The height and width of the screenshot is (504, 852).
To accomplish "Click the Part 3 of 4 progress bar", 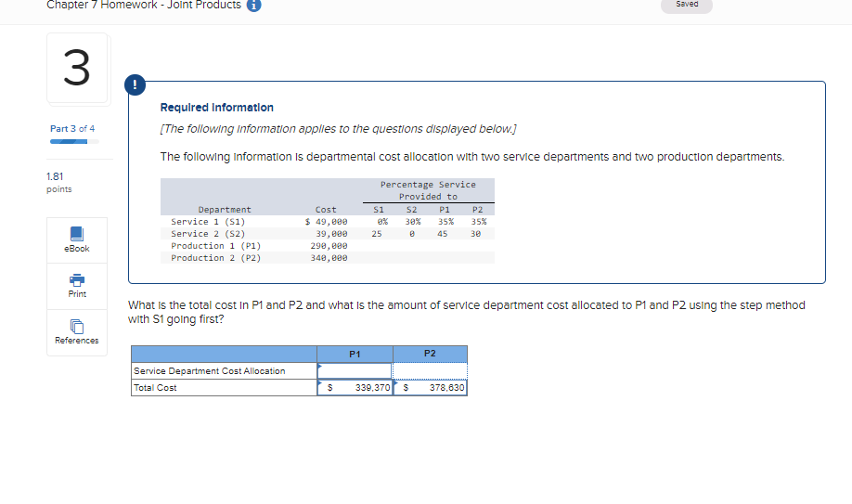I will (74, 141).
